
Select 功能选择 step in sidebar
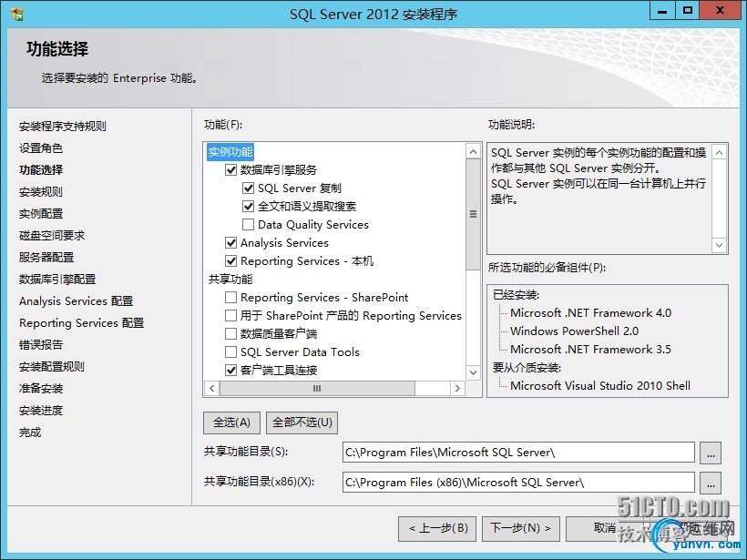[x=41, y=170]
